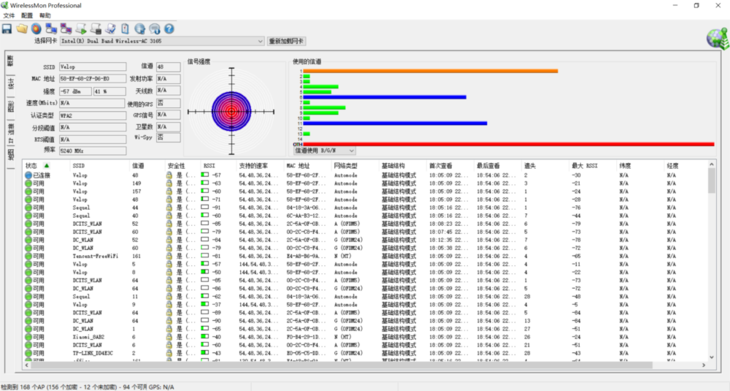The width and height of the screenshot is (730, 391).
Task: Click the globe toolbar icon
Action: 140,29
